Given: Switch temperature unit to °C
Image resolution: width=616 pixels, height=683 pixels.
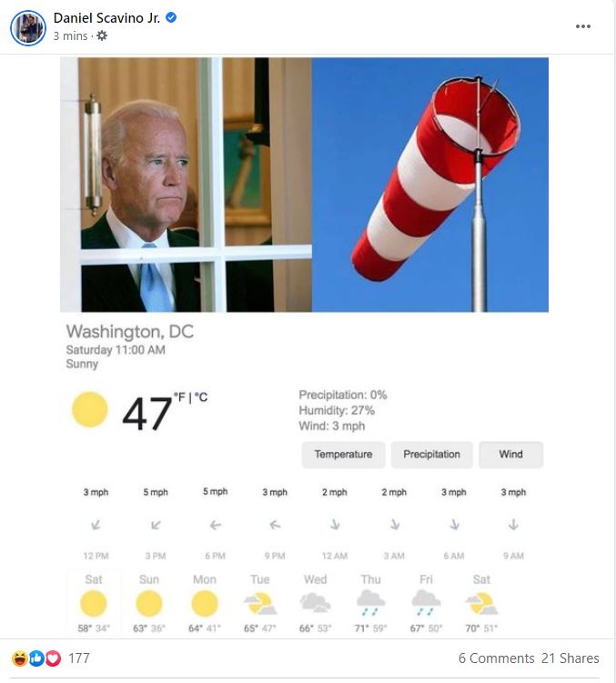Looking at the screenshot, I should pyautogui.click(x=201, y=397).
